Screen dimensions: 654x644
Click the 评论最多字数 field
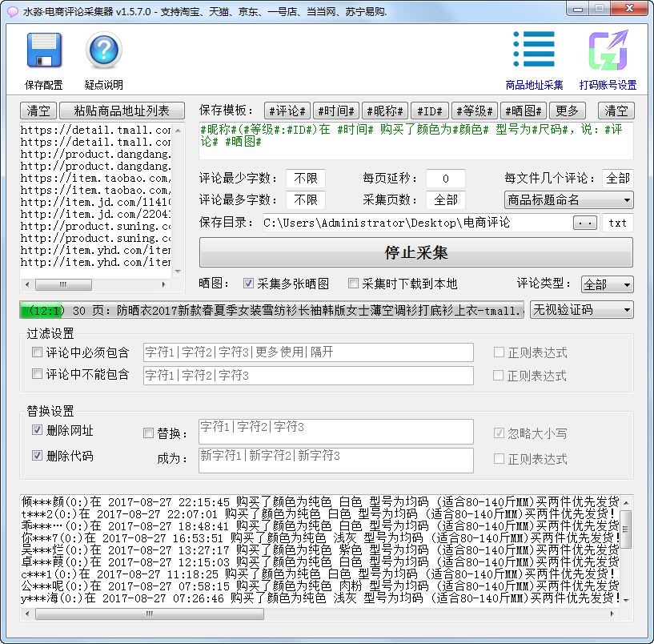(306, 200)
